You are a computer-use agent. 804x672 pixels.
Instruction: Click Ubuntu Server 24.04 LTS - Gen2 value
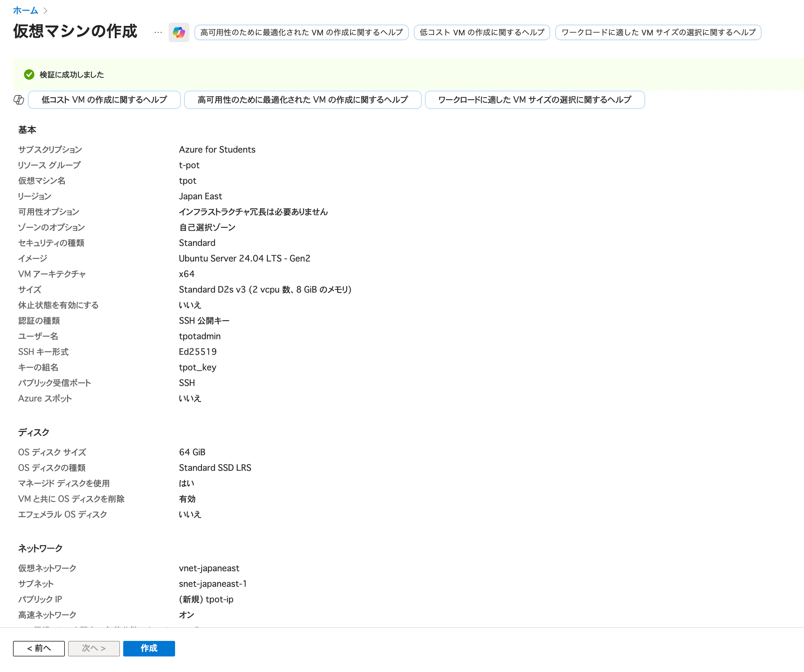245,258
